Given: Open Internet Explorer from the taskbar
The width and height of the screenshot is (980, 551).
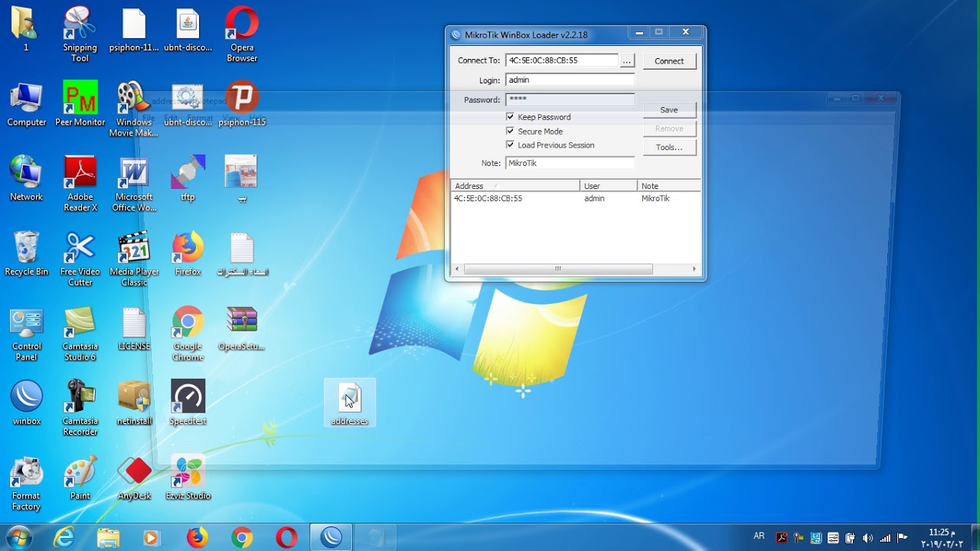Looking at the screenshot, I should (x=64, y=538).
